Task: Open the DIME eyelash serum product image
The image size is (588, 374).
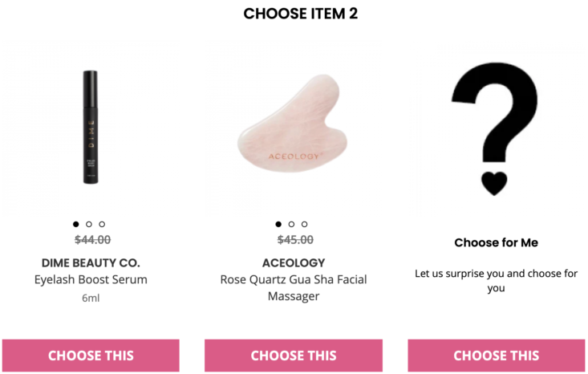Action: tap(91, 127)
